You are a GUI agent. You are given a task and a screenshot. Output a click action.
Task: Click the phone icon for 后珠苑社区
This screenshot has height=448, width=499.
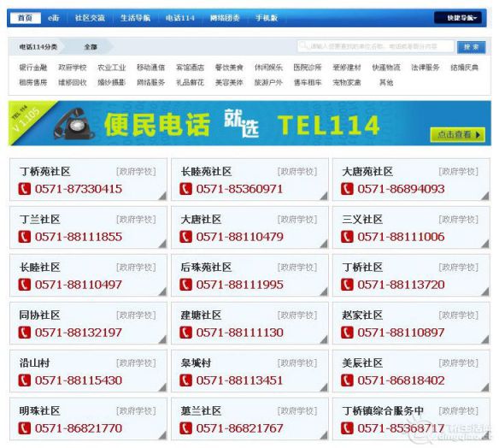[x=186, y=285]
